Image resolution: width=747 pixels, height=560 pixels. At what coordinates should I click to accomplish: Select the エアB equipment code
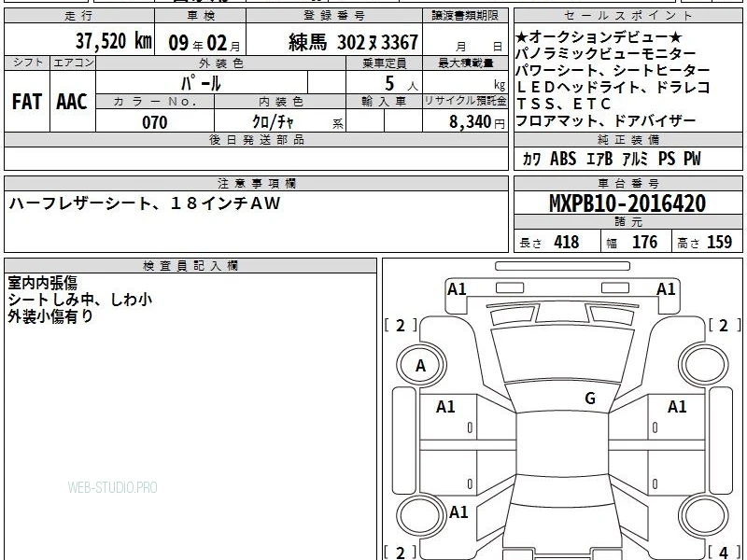tap(599, 159)
